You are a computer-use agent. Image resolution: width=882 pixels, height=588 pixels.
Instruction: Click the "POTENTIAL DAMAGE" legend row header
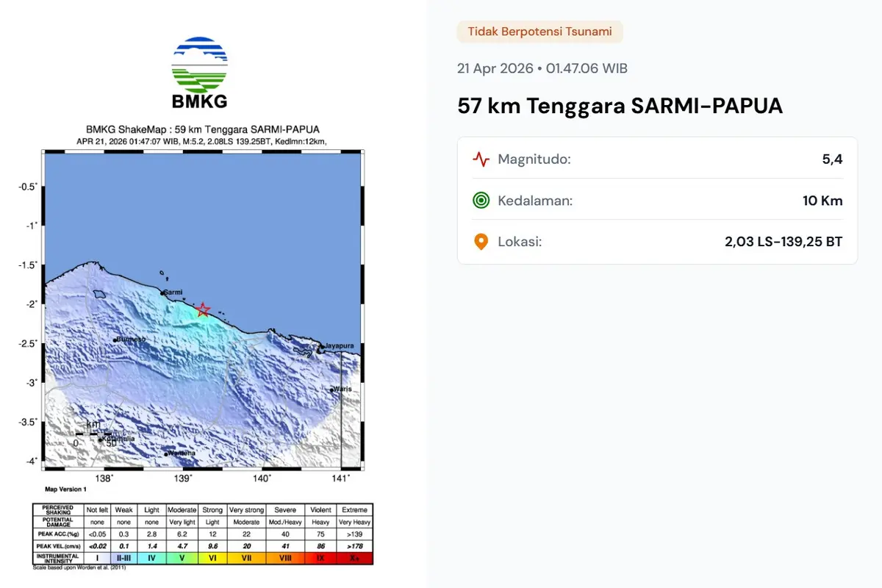coord(57,520)
